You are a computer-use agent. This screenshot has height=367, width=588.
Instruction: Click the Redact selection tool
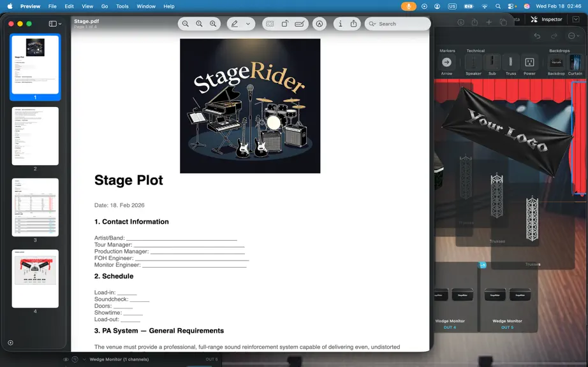[x=270, y=24]
